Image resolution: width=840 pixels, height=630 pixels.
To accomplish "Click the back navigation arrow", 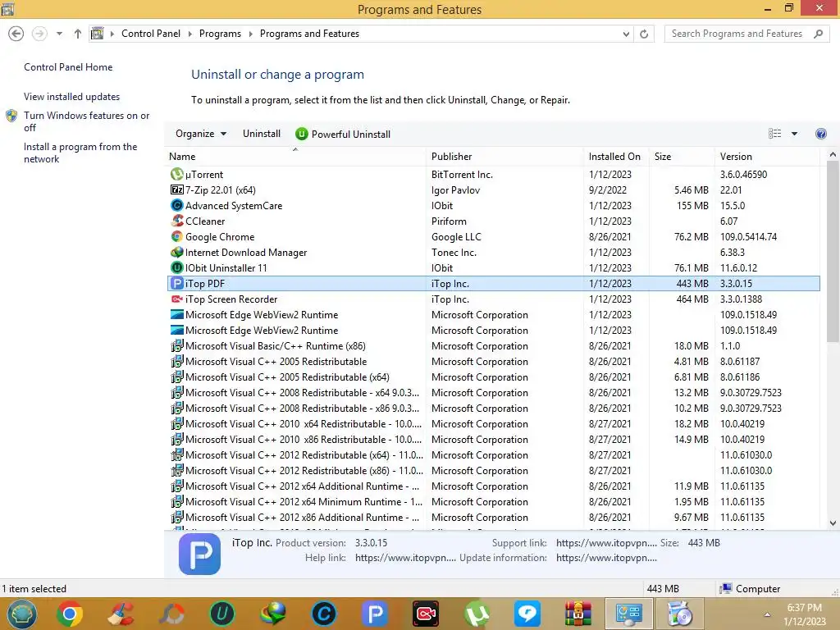I will [x=16, y=33].
